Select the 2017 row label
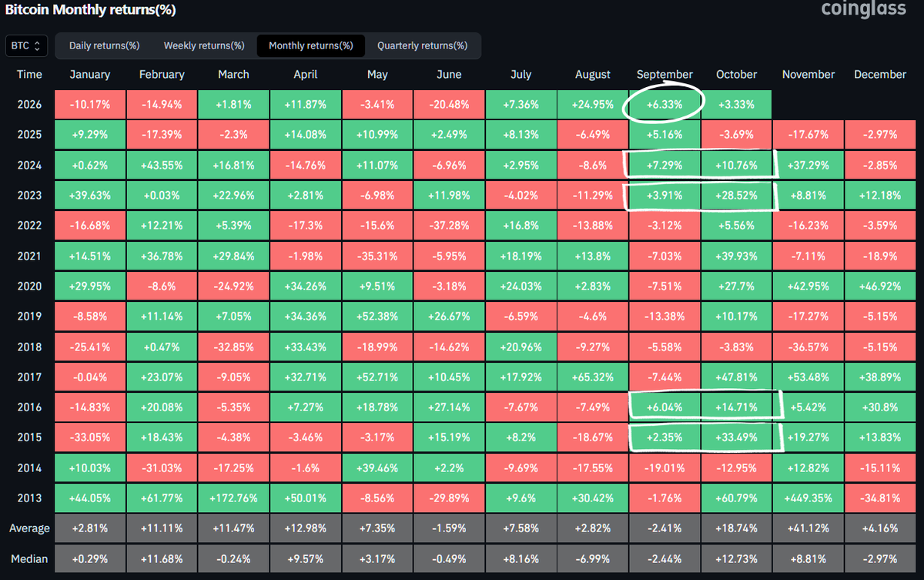This screenshot has height=580, width=924. [29, 377]
